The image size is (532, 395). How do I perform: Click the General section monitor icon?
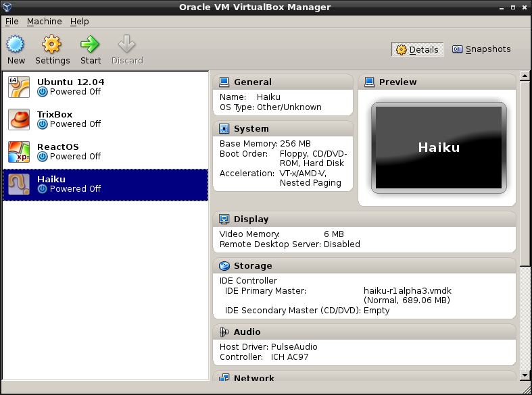click(224, 82)
